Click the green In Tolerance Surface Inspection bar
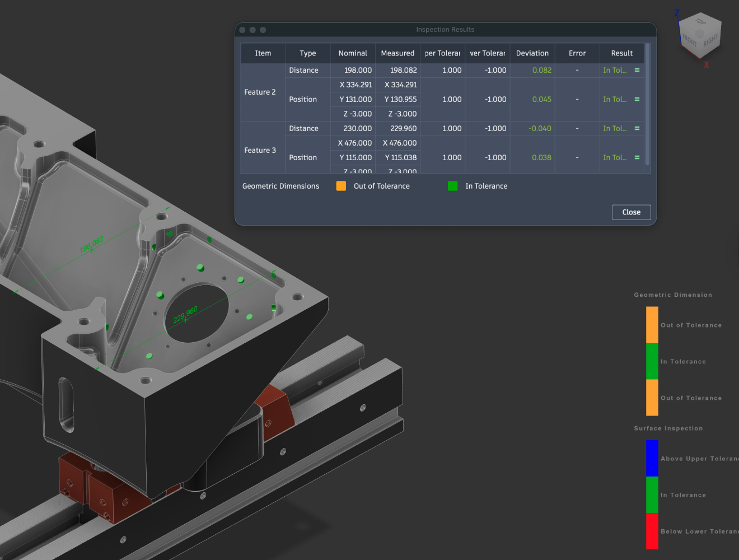 point(652,494)
